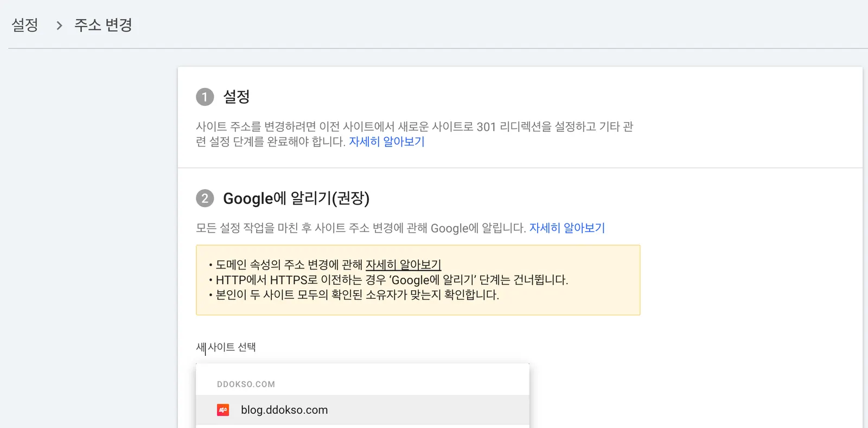The width and height of the screenshot is (868, 428).
Task: Go back to 설정 breadcrumb
Action: pos(25,25)
